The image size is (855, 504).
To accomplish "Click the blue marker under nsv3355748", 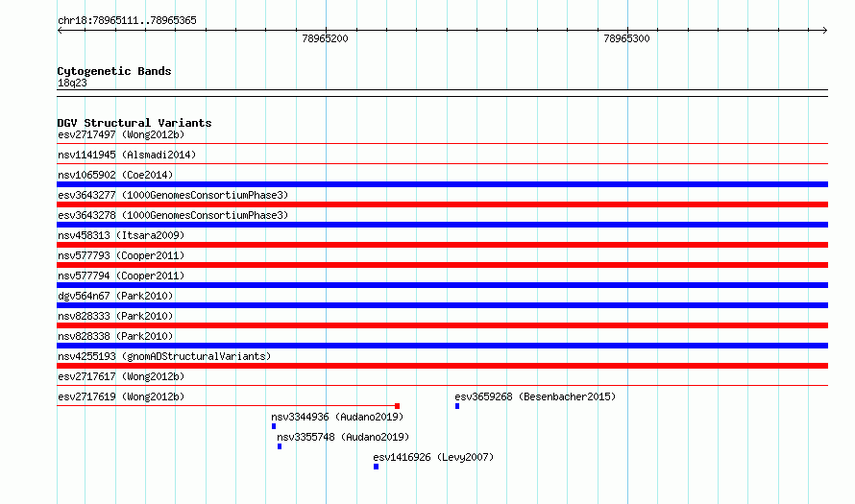I will tap(280, 446).
